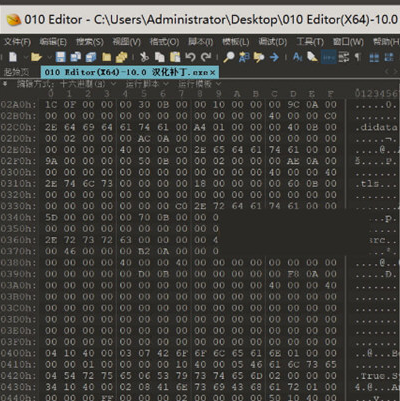Open Find with the magnifier icon
This screenshot has width=400, height=401.
pos(229,57)
